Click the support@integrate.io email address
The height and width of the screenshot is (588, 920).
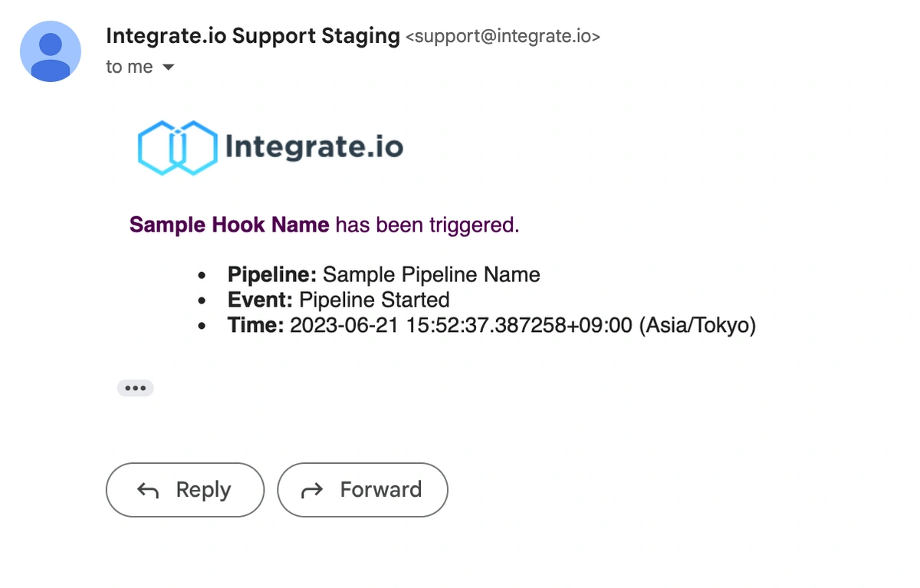(x=502, y=36)
